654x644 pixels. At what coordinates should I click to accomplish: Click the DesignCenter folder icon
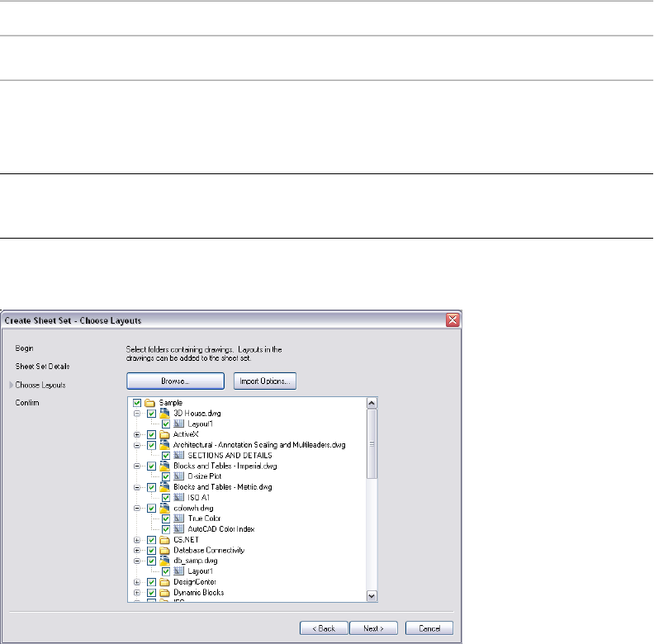(164, 582)
